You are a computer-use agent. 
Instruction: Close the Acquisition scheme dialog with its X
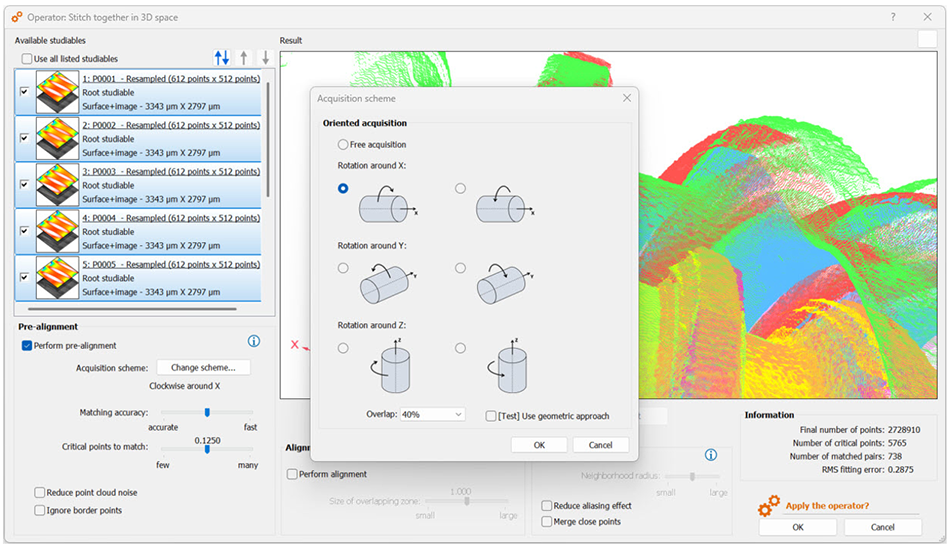[x=627, y=98]
